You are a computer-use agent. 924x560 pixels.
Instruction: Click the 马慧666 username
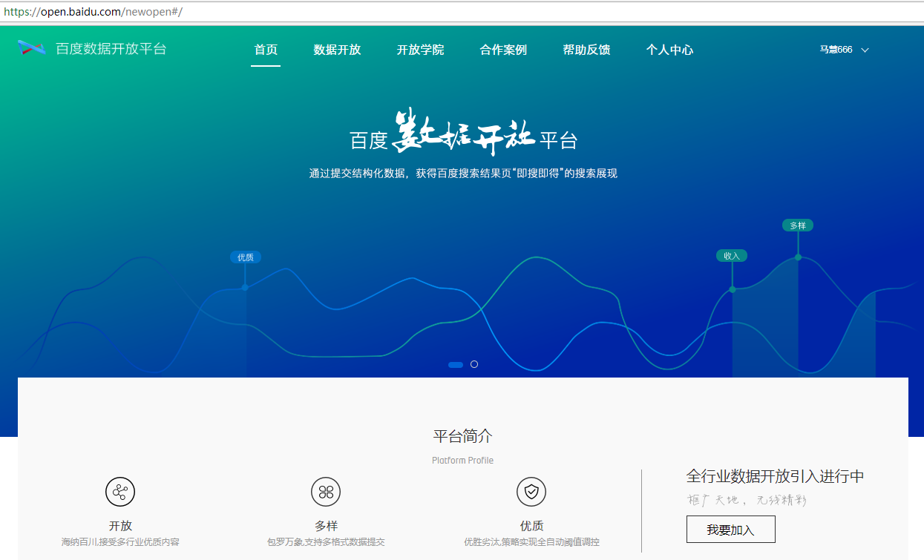pyautogui.click(x=836, y=50)
